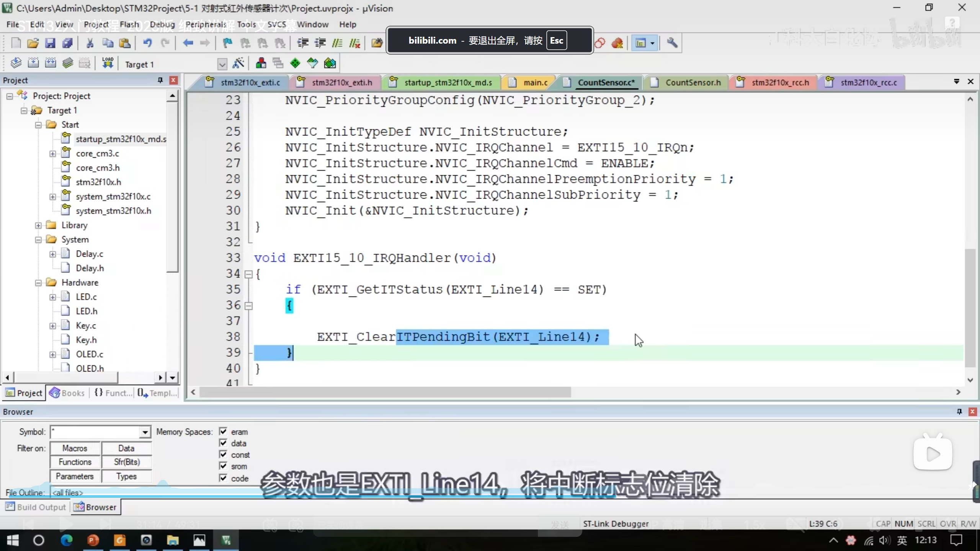Click the Undo toolbar icon
This screenshot has width=980, height=551.
tap(147, 43)
